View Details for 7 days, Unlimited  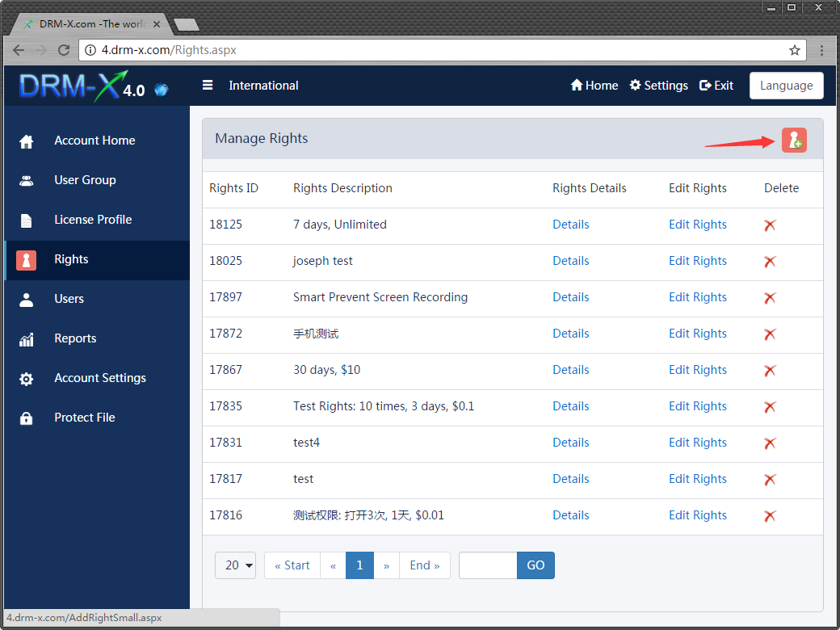click(x=570, y=225)
